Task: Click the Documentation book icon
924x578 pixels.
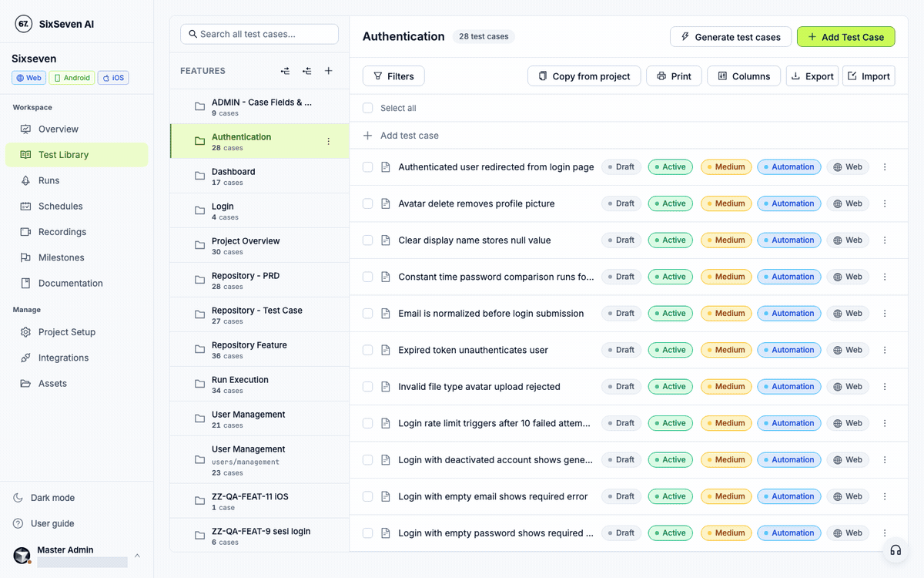Action: pos(25,283)
